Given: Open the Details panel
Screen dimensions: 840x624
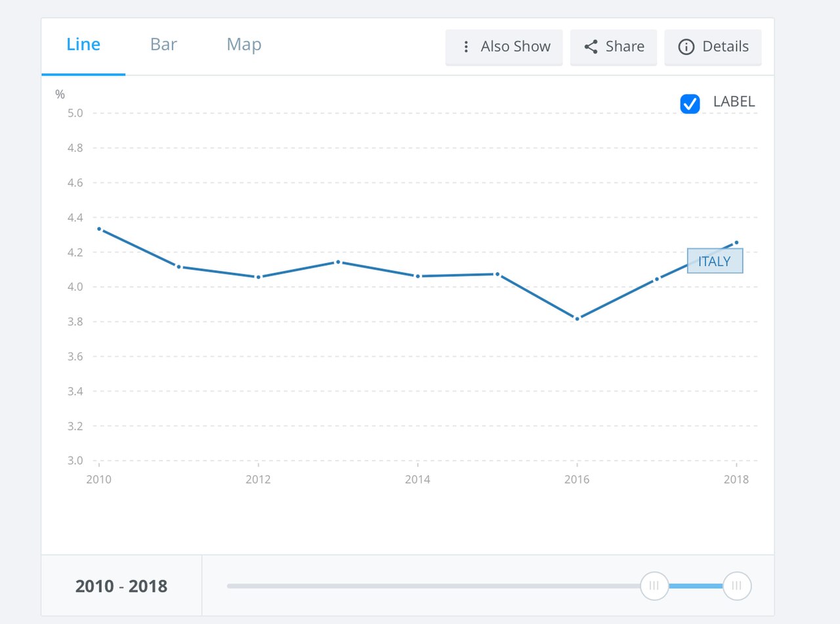Looking at the screenshot, I should pos(713,47).
